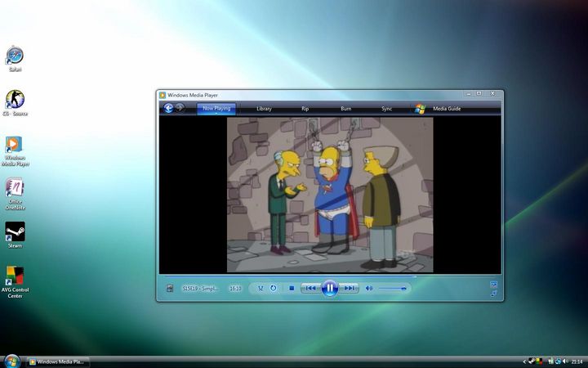Pause the video with the round button

[x=330, y=289]
